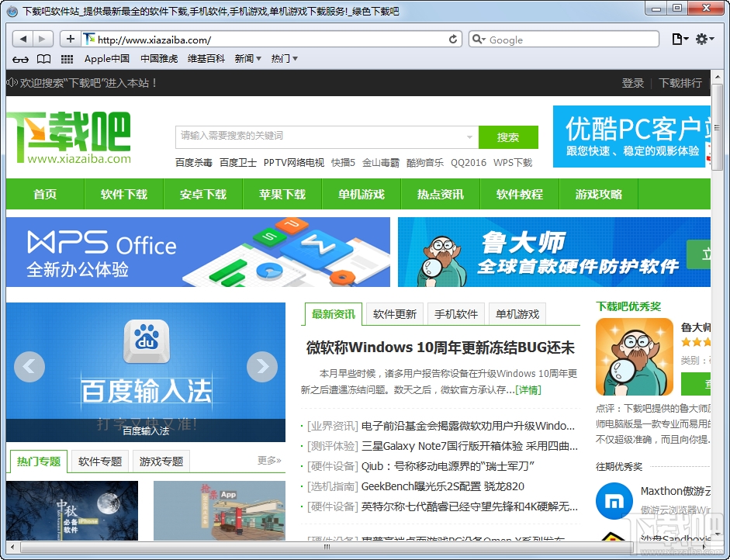The image size is (730, 560).
Task: Expand the 新闻 bookmarks folder
Action: pyautogui.click(x=247, y=59)
